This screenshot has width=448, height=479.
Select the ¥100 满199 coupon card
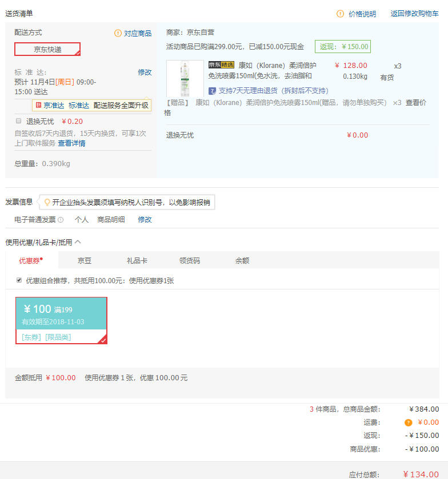click(62, 320)
